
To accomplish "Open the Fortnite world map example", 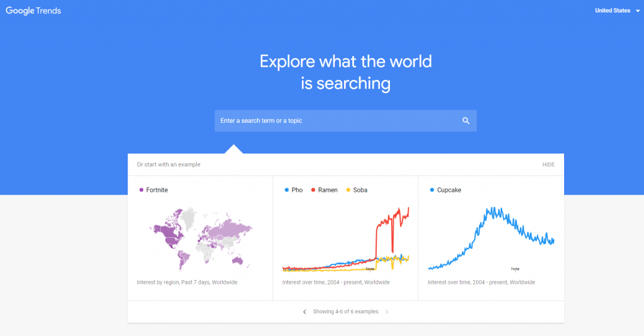I will tap(201, 238).
